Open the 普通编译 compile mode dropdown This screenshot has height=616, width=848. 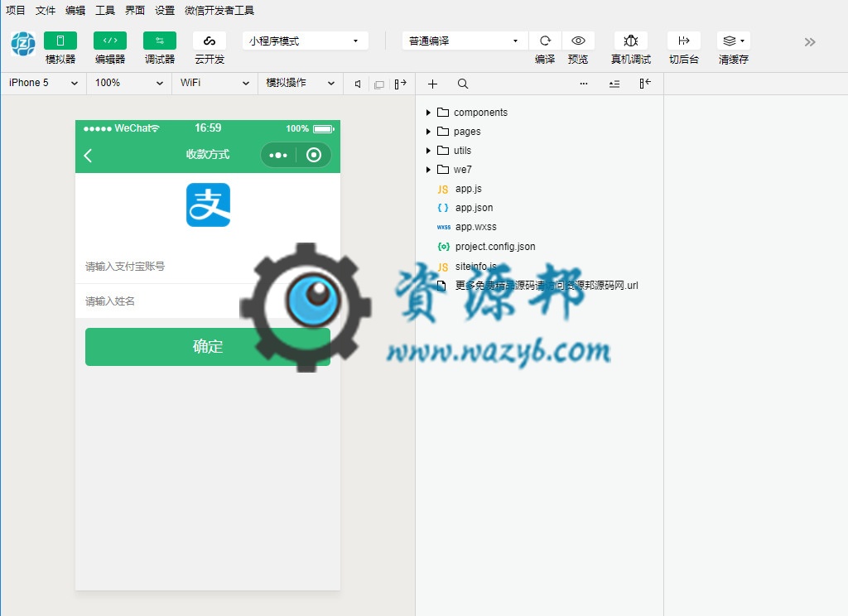tap(465, 41)
